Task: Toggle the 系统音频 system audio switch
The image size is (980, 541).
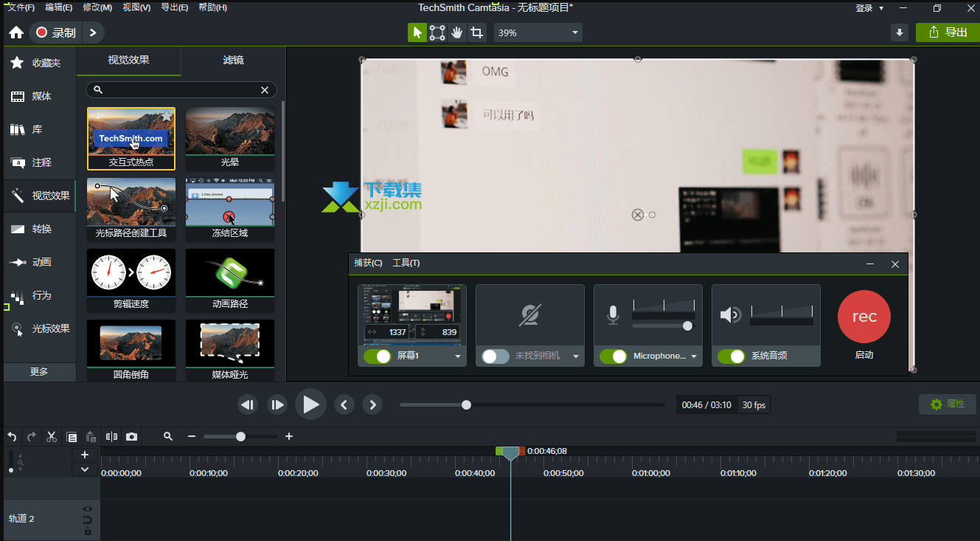Action: click(731, 356)
